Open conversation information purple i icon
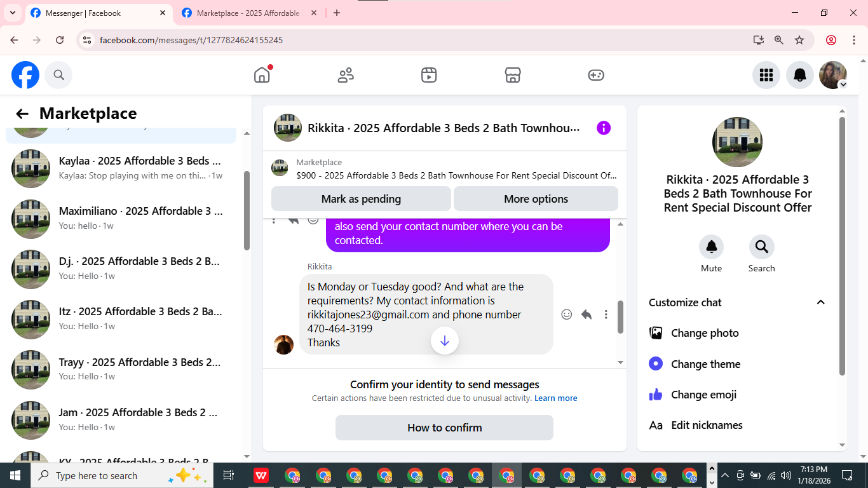 (604, 128)
